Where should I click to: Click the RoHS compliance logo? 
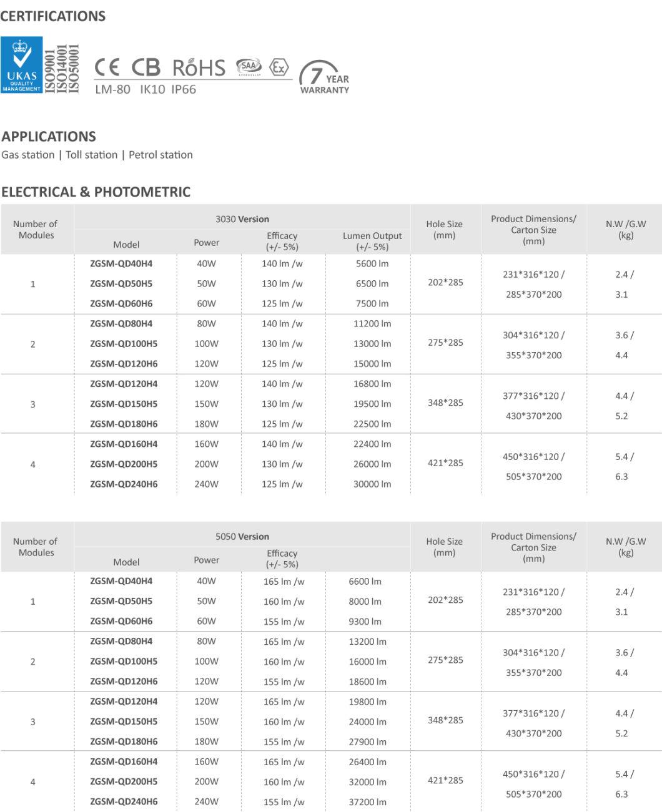click(199, 67)
